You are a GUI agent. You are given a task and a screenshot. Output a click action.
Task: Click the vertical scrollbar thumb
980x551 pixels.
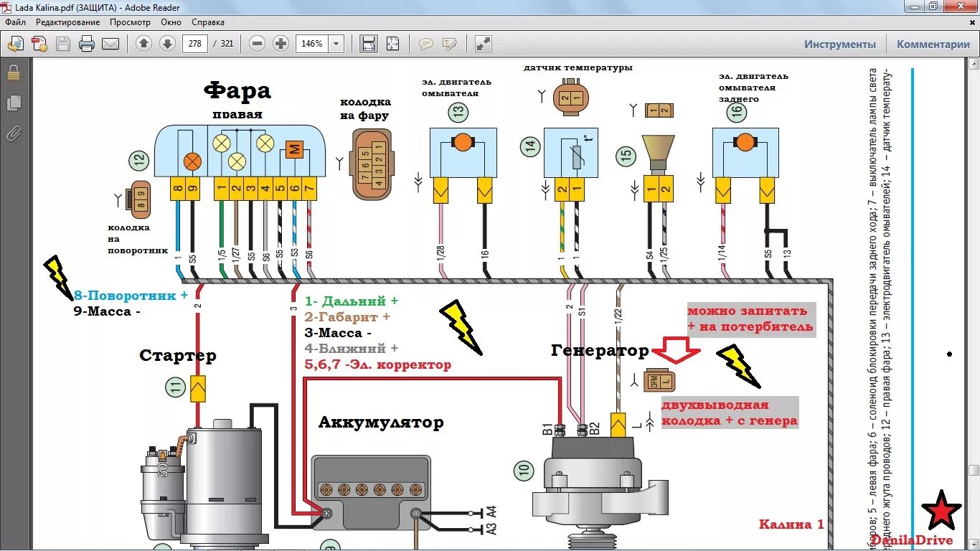point(974,471)
